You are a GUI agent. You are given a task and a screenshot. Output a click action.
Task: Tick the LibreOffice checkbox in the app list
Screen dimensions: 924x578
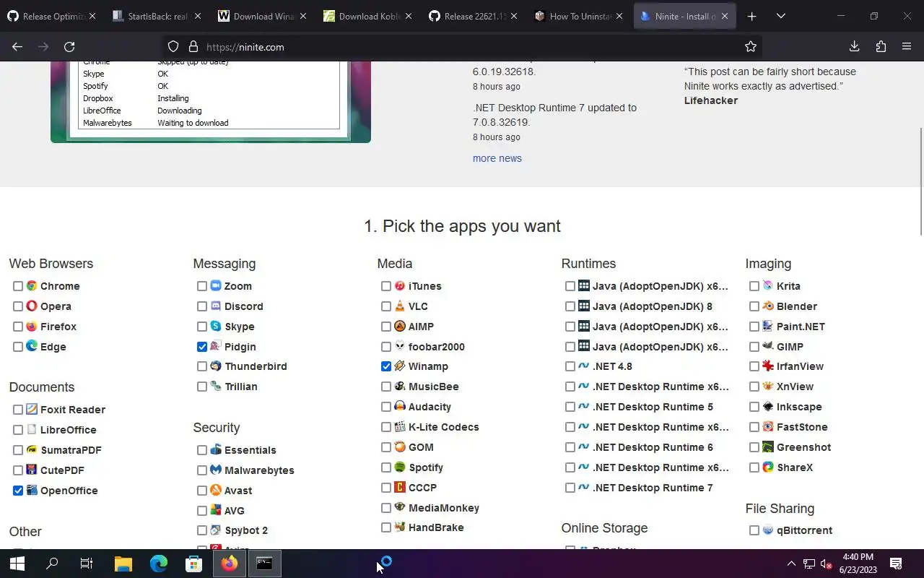click(18, 430)
